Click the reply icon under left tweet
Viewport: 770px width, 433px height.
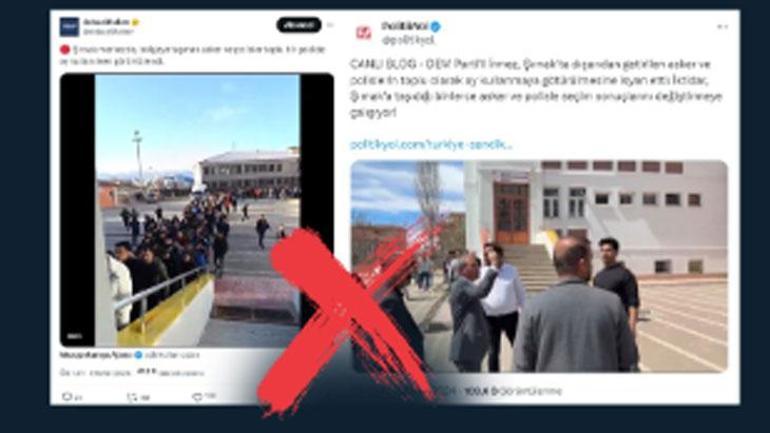(x=67, y=397)
